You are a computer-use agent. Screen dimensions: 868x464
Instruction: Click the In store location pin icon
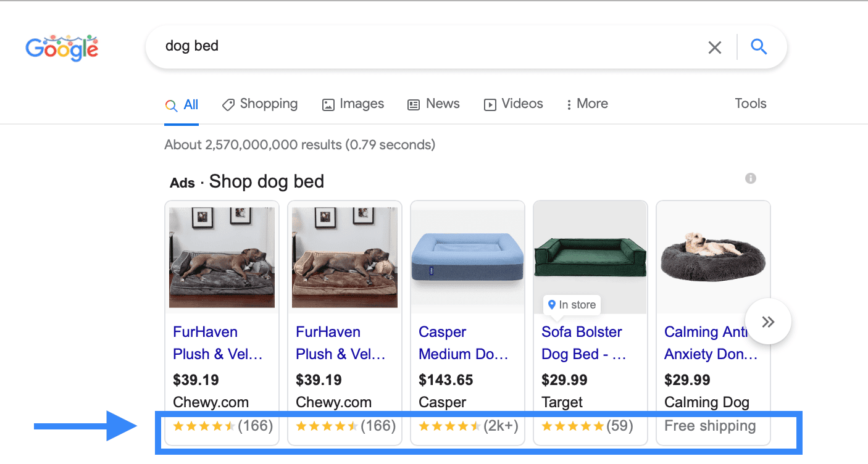[551, 304]
